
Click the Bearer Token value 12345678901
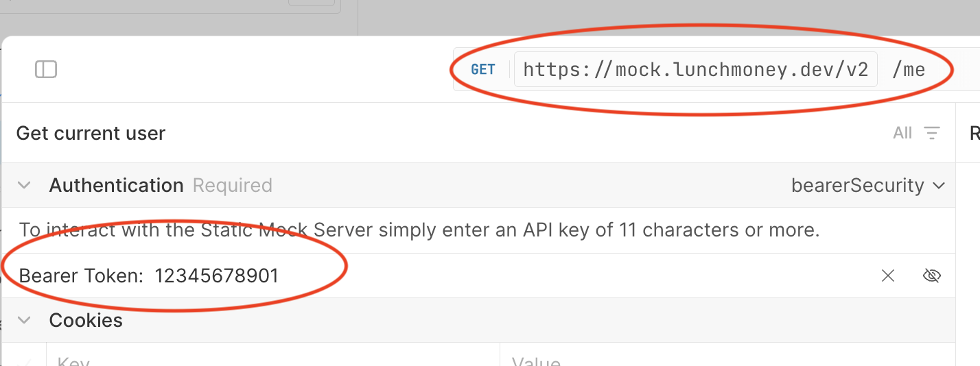[217, 276]
